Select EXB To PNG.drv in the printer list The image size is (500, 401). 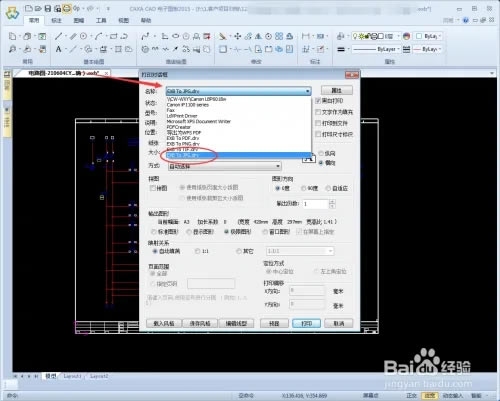click(239, 144)
